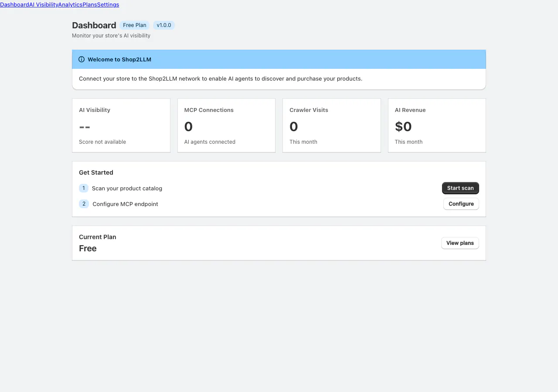The height and width of the screenshot is (392, 558).
Task: Click the '--' AI Visibility score value
Action: [85, 127]
